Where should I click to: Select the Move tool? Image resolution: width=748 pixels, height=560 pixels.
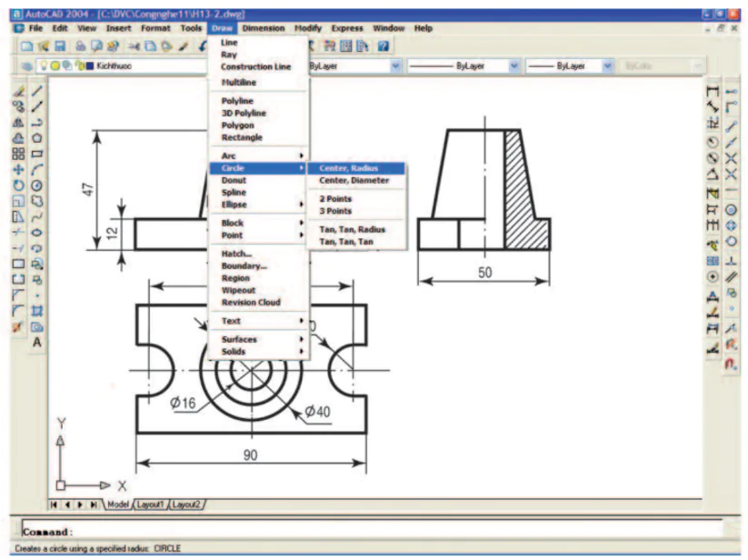coord(18,169)
